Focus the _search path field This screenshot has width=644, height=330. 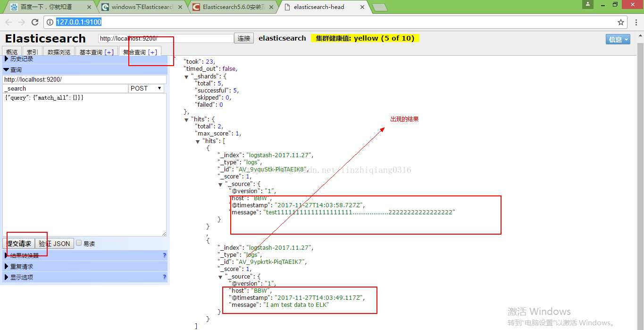click(66, 88)
